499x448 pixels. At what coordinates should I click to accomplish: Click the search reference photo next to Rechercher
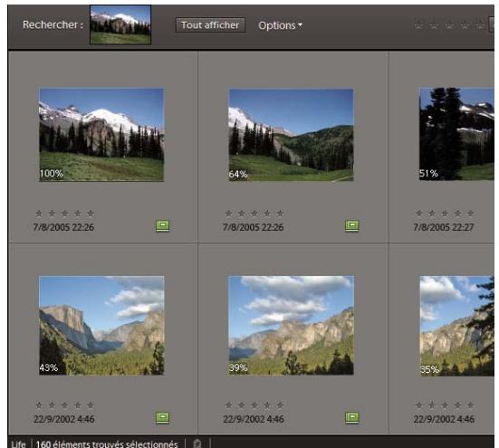[x=120, y=24]
